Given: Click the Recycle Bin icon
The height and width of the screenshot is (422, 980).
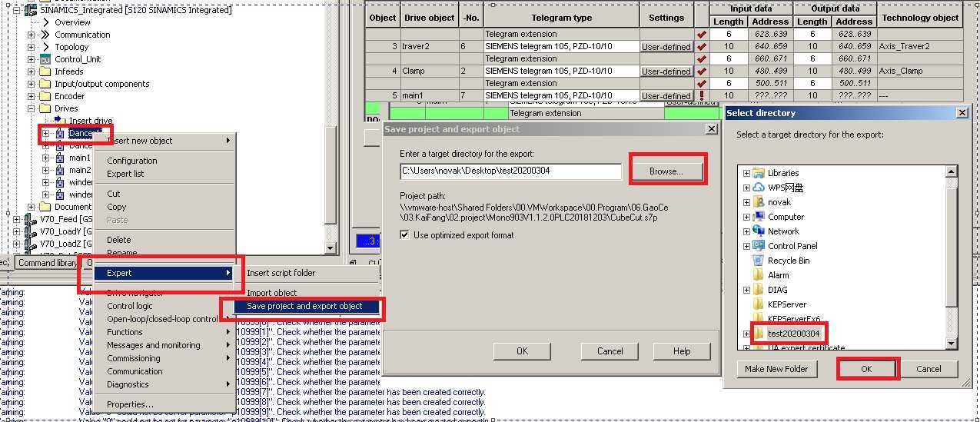Looking at the screenshot, I should [759, 261].
